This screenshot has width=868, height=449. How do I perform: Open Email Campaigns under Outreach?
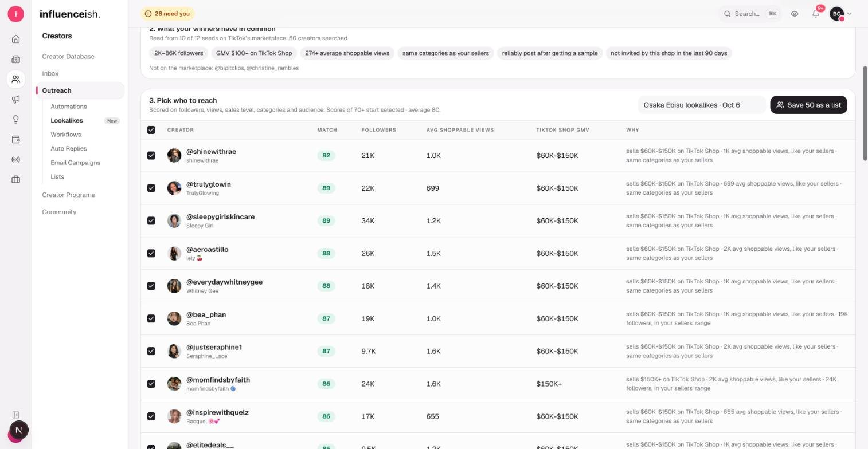coord(76,163)
